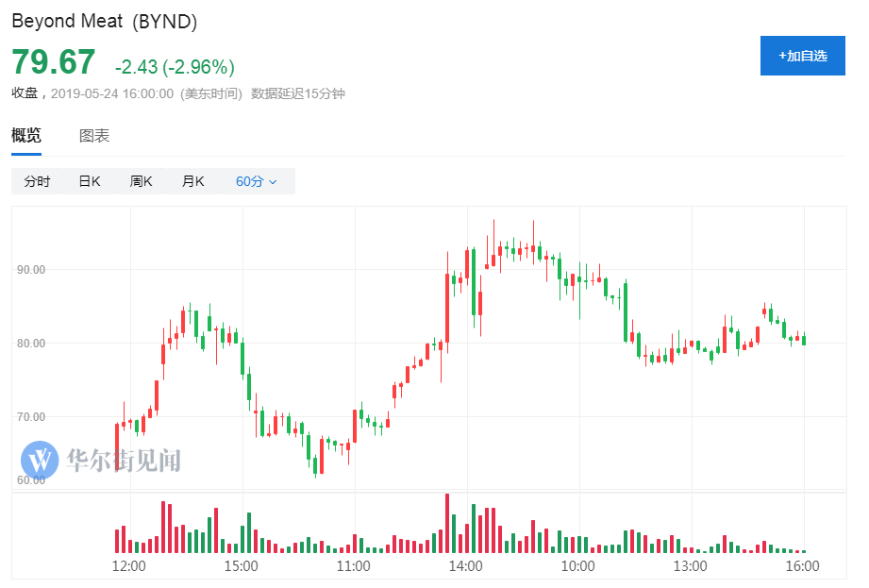Image resolution: width=869 pixels, height=588 pixels.
Task: Click the 13:00 time axis label
Action: point(690,566)
